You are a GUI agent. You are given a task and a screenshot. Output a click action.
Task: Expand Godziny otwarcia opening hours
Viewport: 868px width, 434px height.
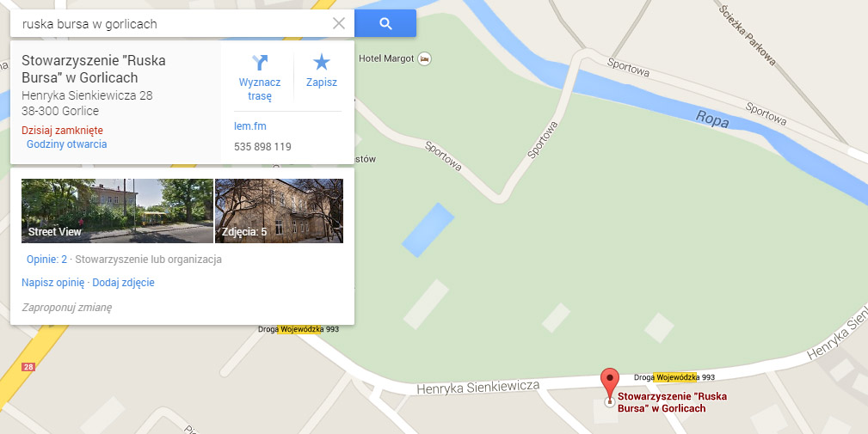[x=67, y=144]
